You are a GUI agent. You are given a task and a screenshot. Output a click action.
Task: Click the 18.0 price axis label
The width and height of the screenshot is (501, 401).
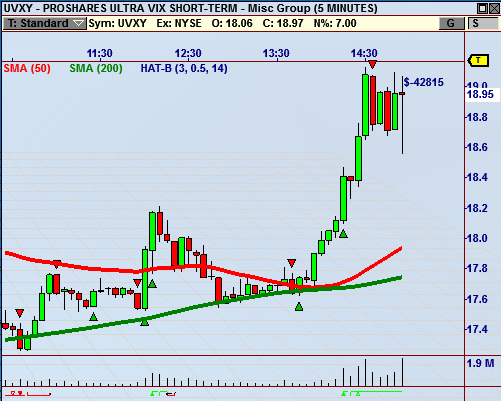(x=477, y=238)
